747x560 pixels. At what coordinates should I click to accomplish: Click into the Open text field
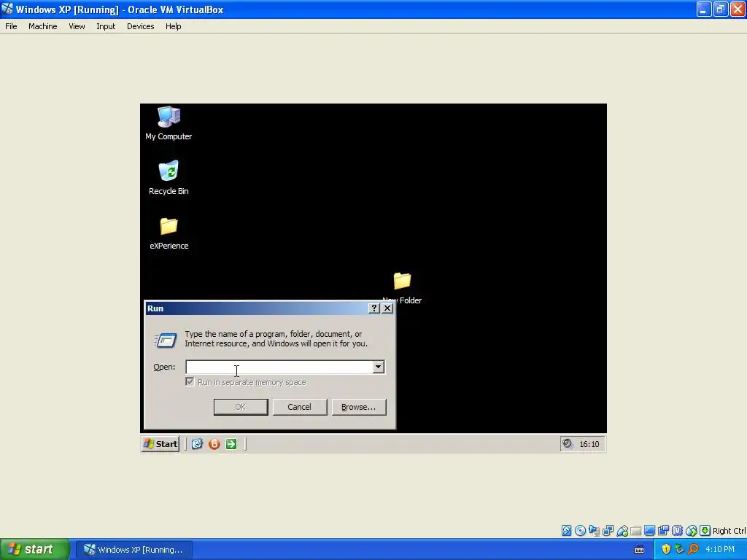279,367
